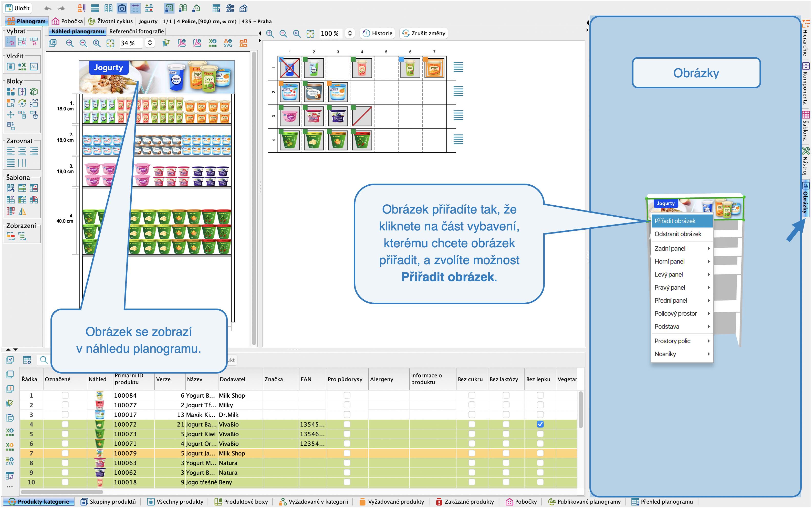The image size is (812, 508).
Task: Adjust the 100 % zoom stepper
Action: pos(350,33)
